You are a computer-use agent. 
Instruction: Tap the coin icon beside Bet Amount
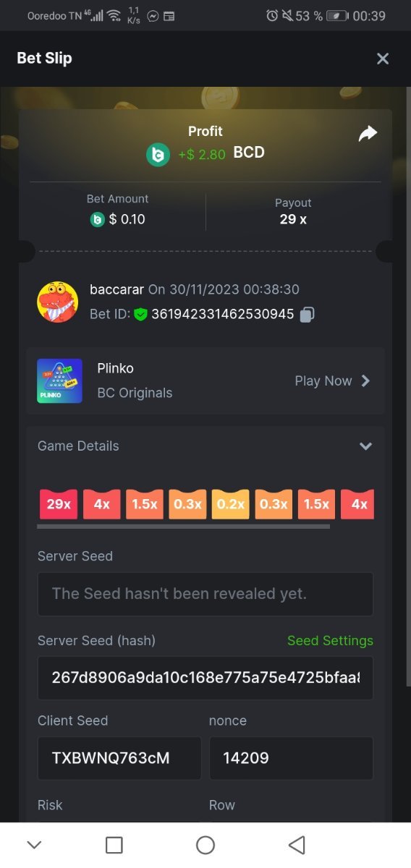97,219
